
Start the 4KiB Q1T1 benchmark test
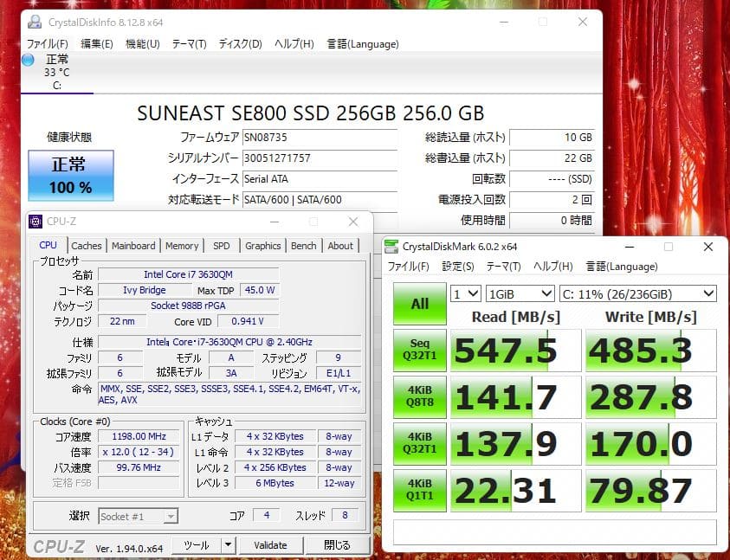point(419,490)
